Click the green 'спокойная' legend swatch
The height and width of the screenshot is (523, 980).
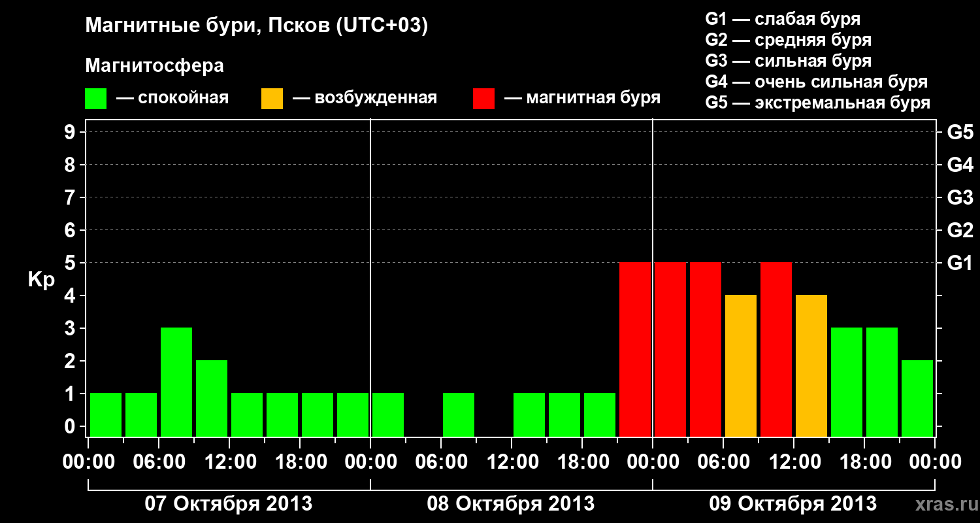[95, 99]
